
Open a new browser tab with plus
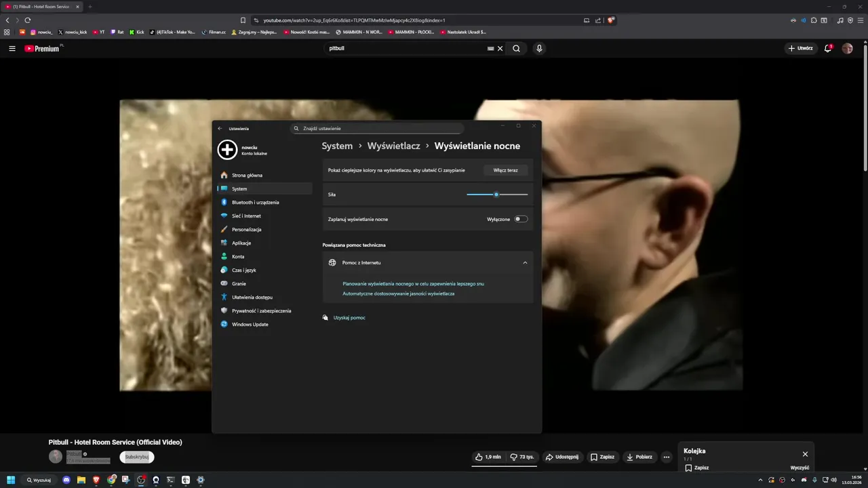pos(90,6)
